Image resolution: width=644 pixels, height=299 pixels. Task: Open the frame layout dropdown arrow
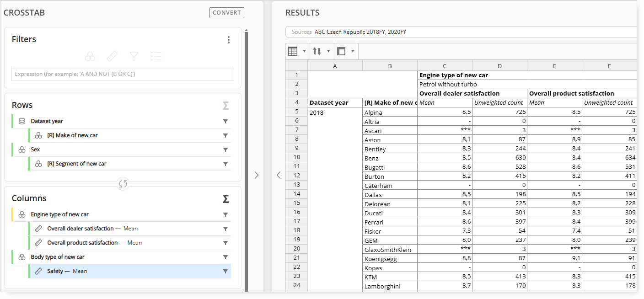[x=353, y=51]
